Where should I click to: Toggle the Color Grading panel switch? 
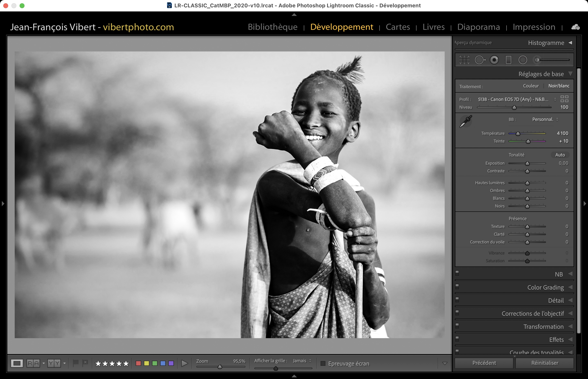pos(457,286)
